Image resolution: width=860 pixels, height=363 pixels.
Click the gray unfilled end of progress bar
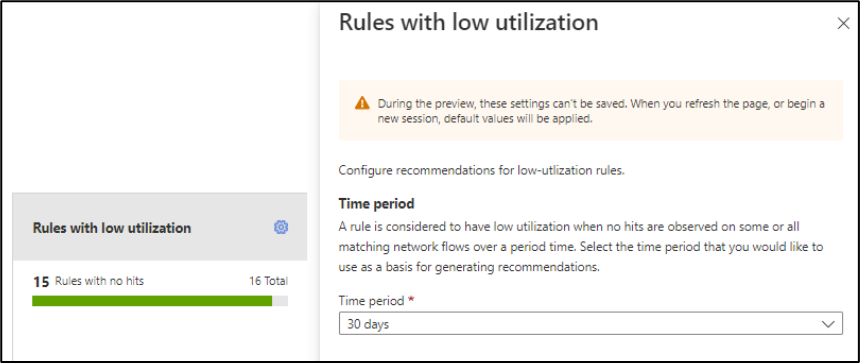coord(280,301)
